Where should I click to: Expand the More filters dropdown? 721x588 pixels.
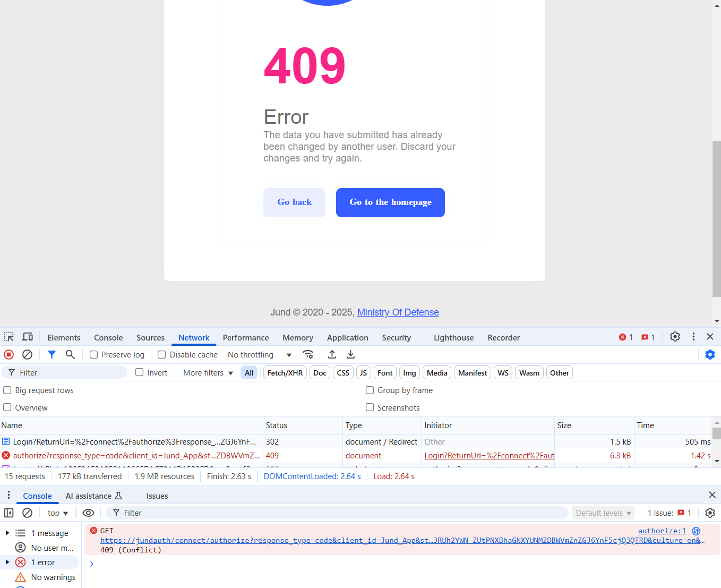click(x=208, y=373)
